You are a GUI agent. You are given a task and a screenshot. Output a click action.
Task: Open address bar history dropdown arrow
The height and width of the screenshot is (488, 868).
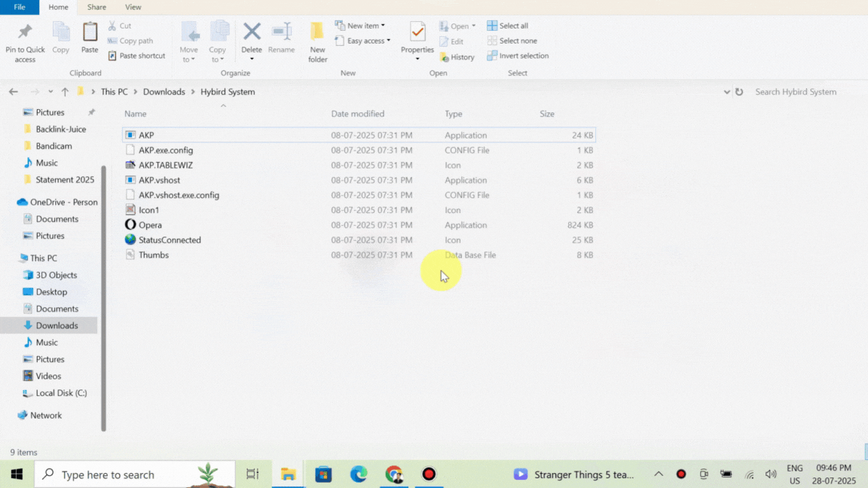click(726, 92)
